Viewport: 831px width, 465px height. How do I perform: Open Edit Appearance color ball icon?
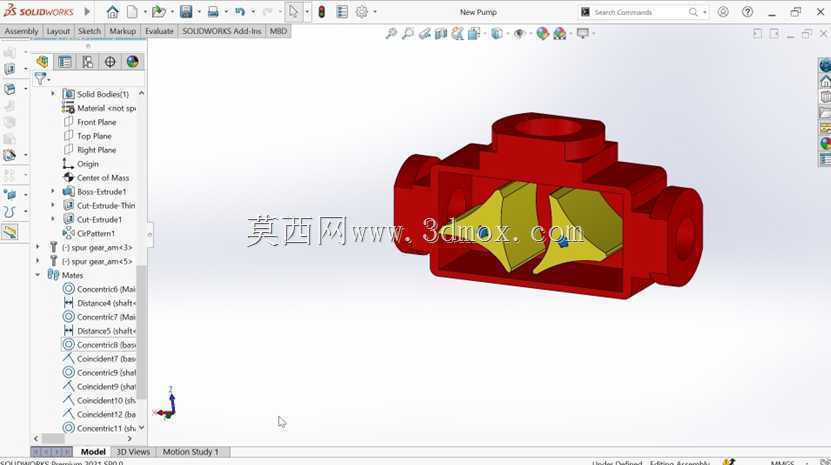pyautogui.click(x=542, y=34)
